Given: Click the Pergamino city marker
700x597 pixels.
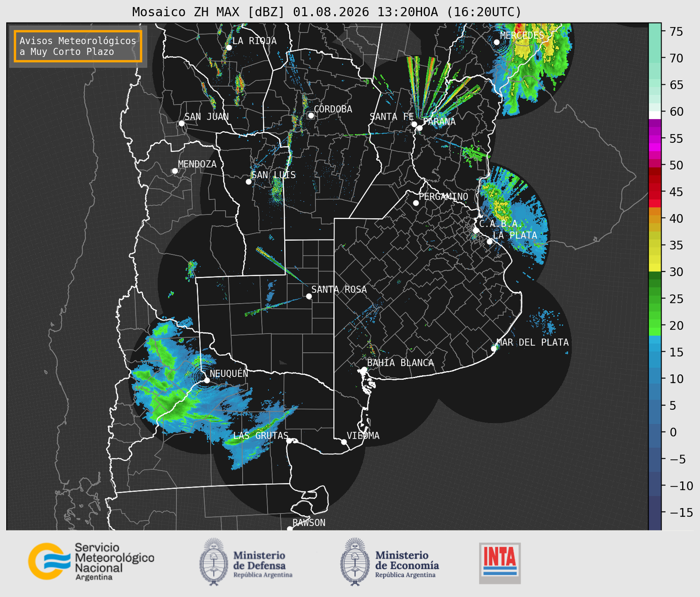Looking at the screenshot, I should [x=416, y=203].
